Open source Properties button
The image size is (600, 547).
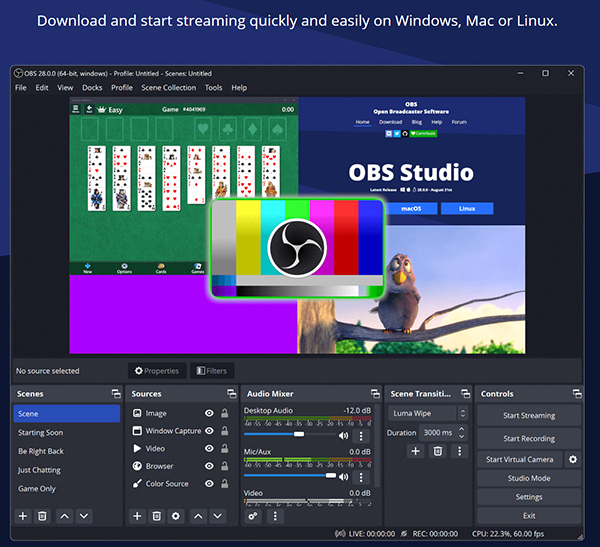[157, 371]
